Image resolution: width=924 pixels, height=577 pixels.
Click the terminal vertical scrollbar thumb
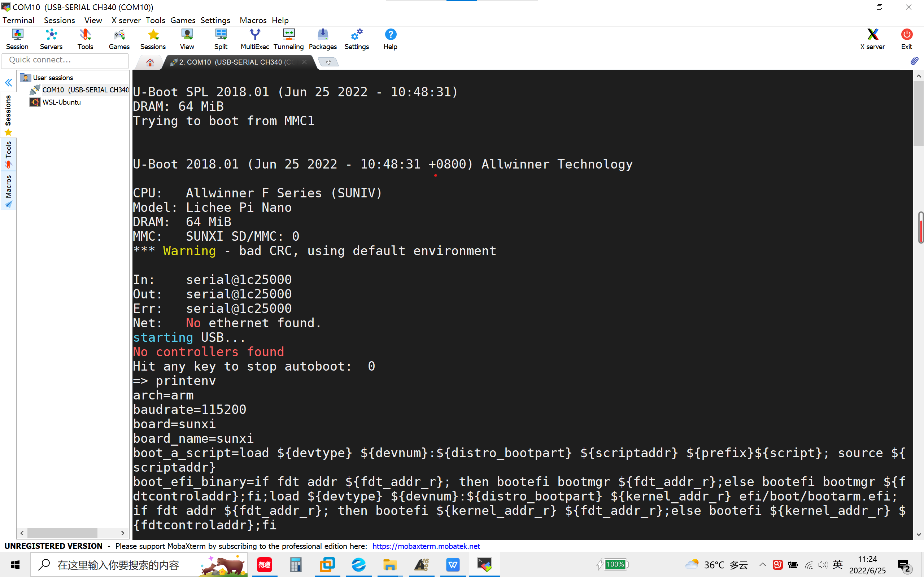[918, 113]
